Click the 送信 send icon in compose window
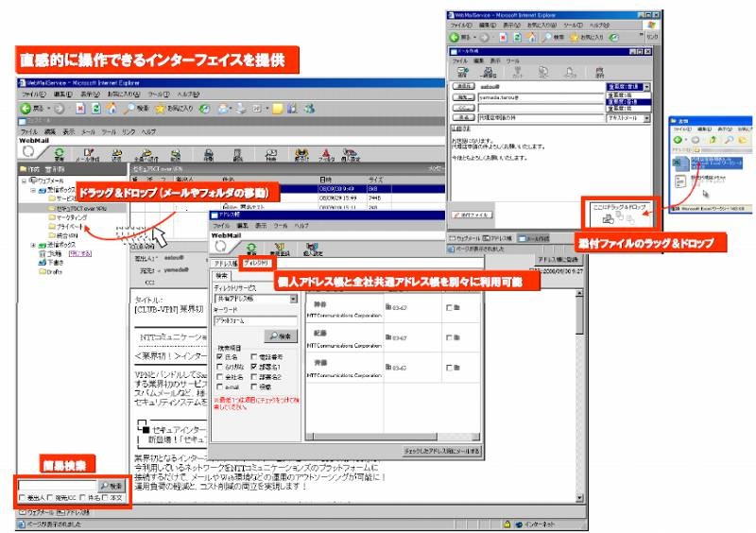This screenshot has width=756, height=533. [462, 73]
